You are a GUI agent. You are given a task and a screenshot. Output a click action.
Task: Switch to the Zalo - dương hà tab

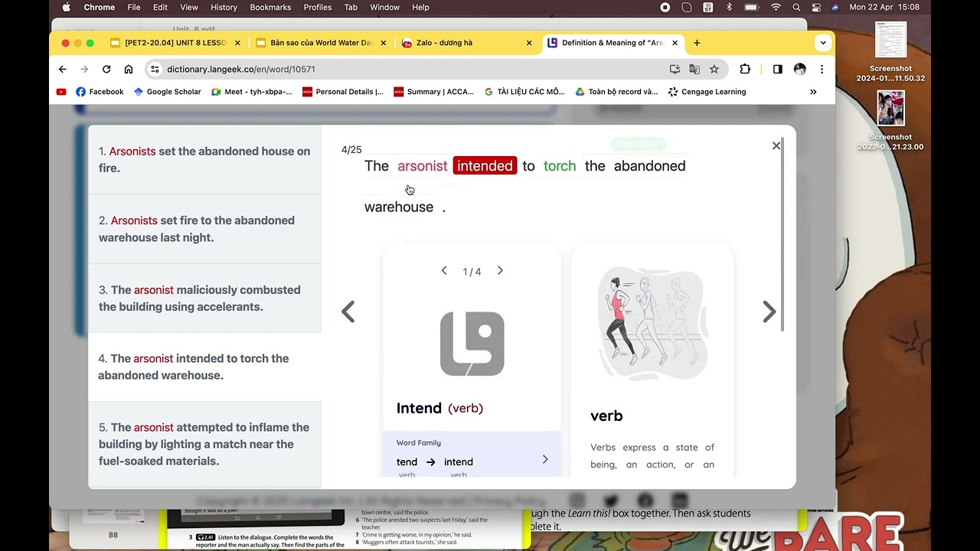(x=467, y=43)
